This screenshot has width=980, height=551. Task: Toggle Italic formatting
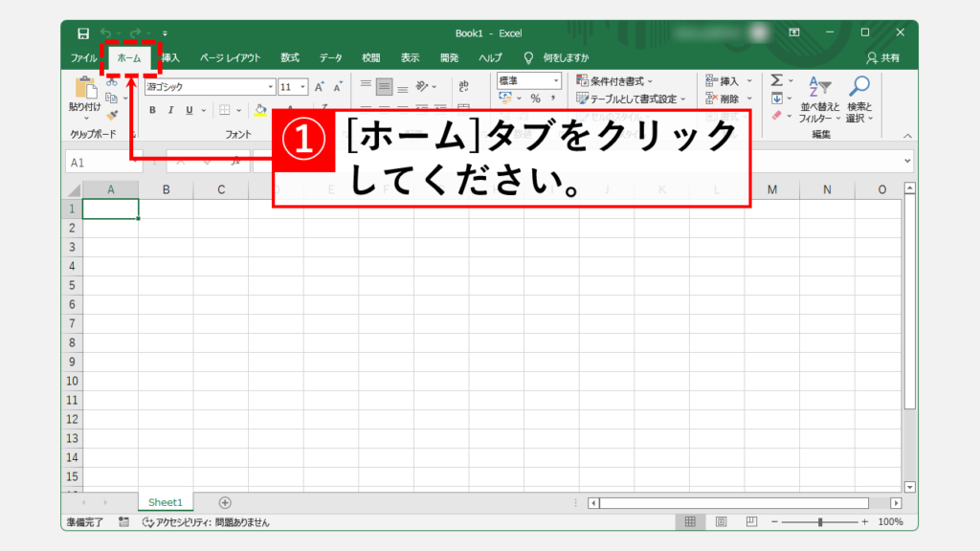[172, 110]
